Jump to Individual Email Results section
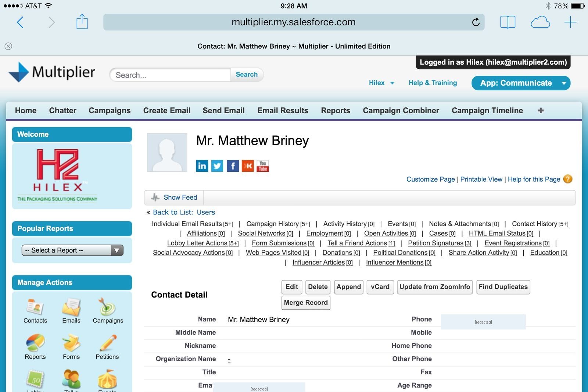 point(193,224)
